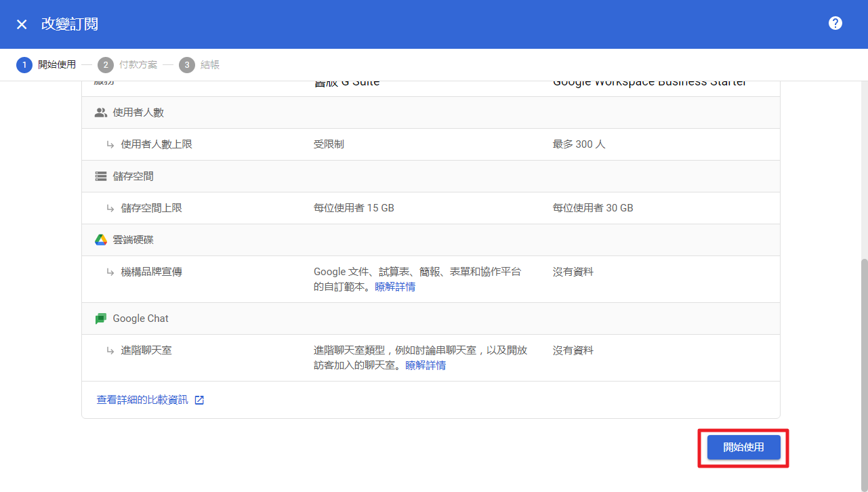Select 使用者人數上限 row label
The width and height of the screenshot is (868, 492).
tap(157, 144)
